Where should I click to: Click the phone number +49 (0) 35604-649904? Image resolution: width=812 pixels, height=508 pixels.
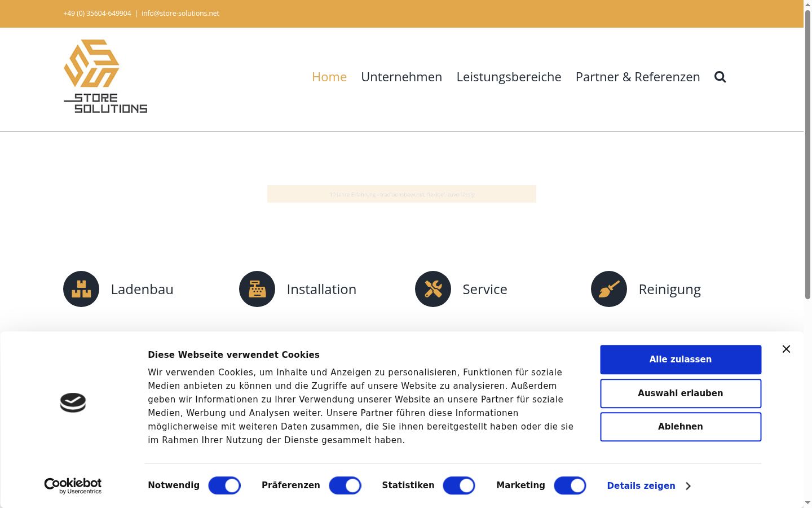click(97, 13)
